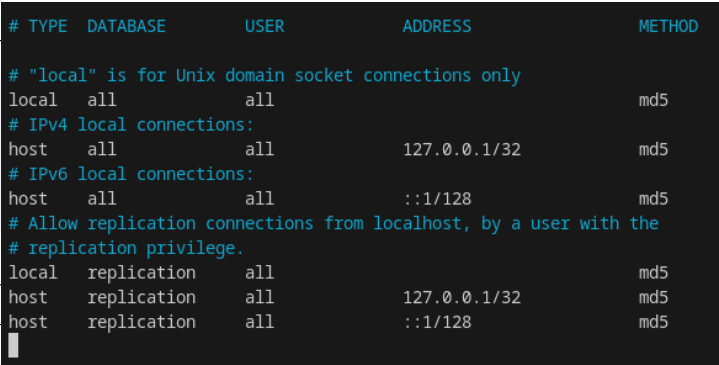This screenshot has width=719, height=365.
Task: Click the block cursor on the empty last line
Action: (x=13, y=345)
